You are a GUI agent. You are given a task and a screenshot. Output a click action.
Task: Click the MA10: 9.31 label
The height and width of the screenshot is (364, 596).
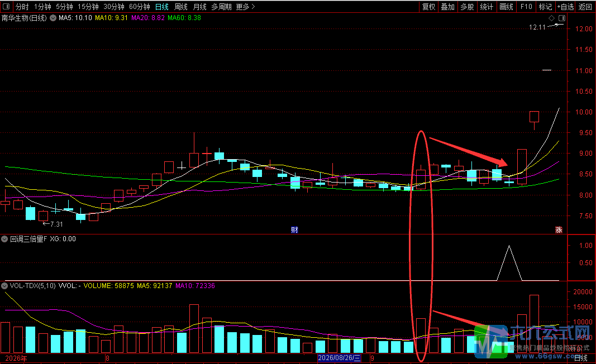pyautogui.click(x=111, y=18)
